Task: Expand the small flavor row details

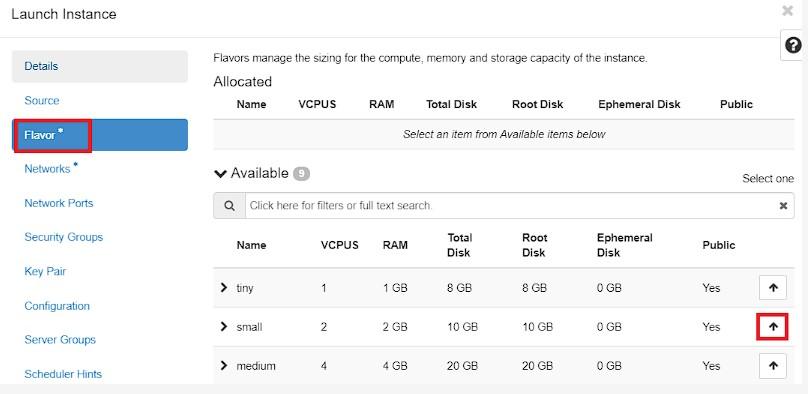Action: point(224,327)
